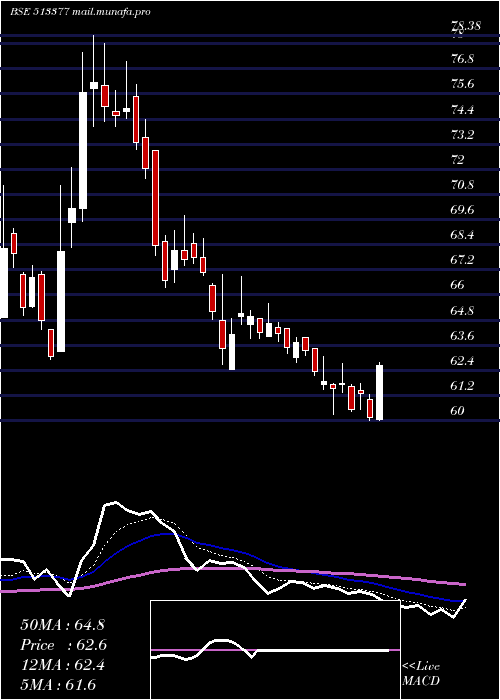
Task: Click the 69.6 price axis label
Action: [462, 210]
